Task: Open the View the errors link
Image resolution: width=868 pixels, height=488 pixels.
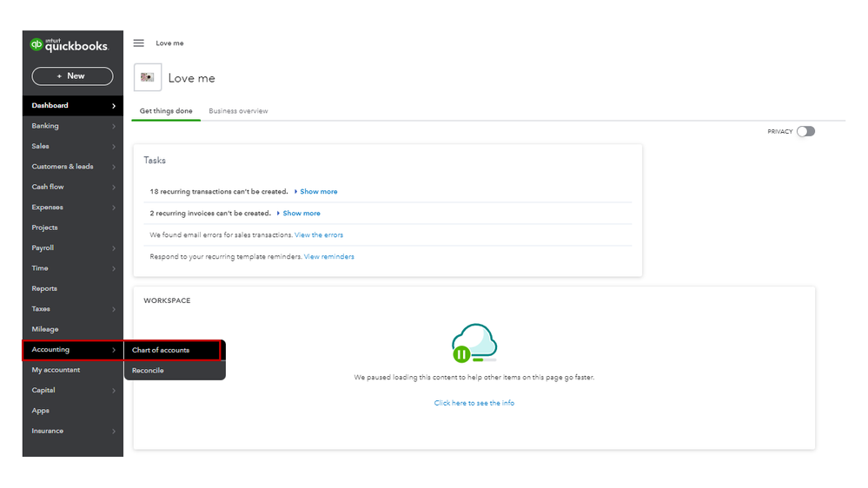Action: pos(319,235)
